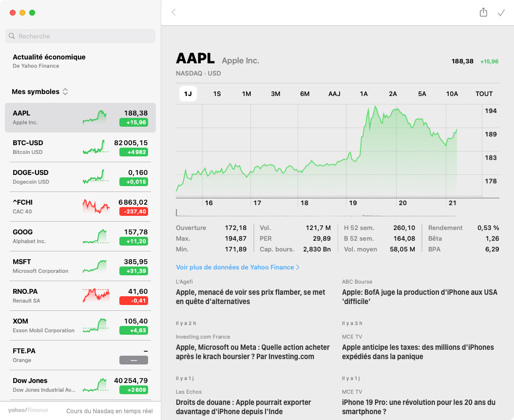Click the back chevron arrow
Screen dimensions: 514x420
tap(174, 13)
